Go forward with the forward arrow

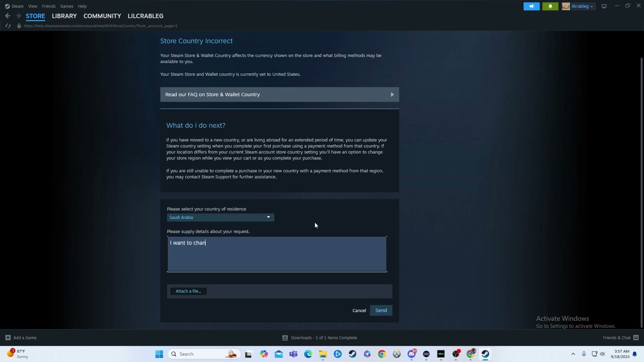click(x=18, y=16)
